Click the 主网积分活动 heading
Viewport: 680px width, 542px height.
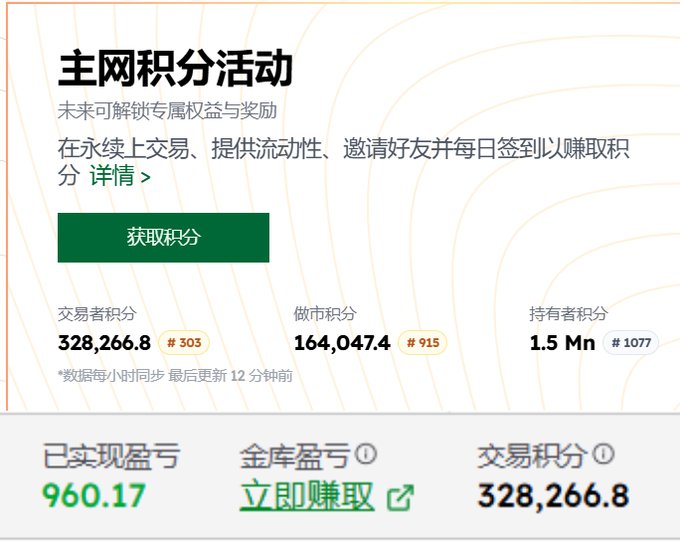pyautogui.click(x=175, y=69)
